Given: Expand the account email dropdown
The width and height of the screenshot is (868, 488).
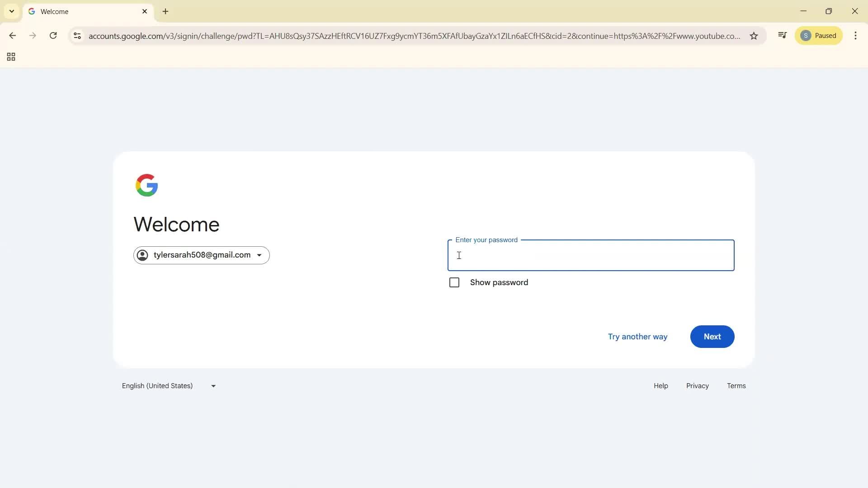Looking at the screenshot, I should [259, 255].
